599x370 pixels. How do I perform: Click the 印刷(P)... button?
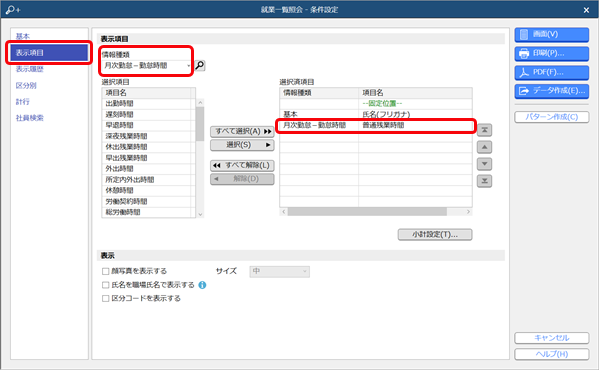(x=552, y=53)
